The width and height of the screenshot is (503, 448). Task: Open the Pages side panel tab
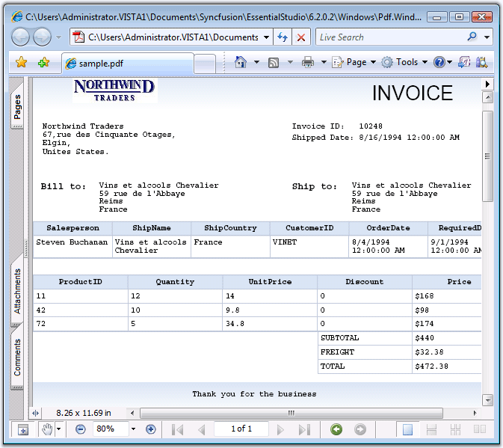click(17, 106)
